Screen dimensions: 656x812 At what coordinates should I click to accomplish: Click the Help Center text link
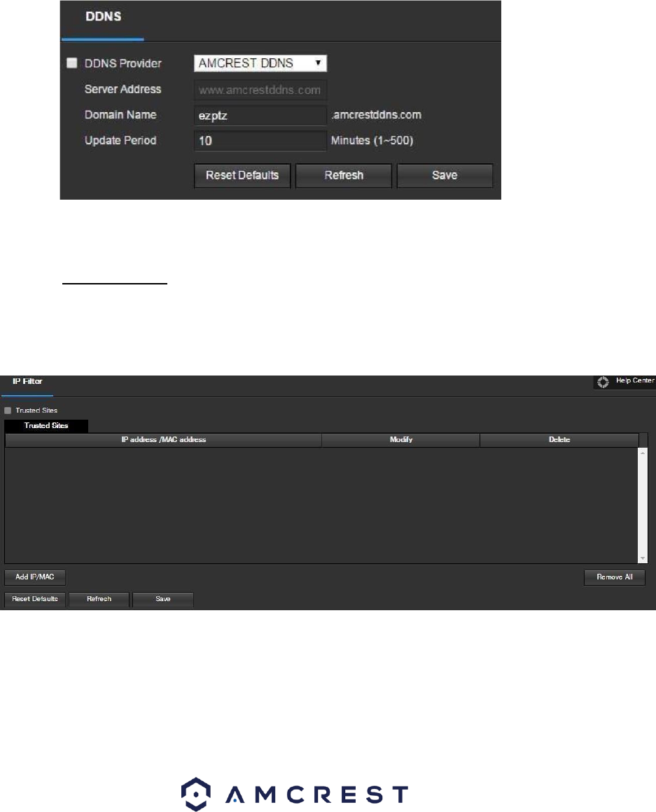click(635, 380)
